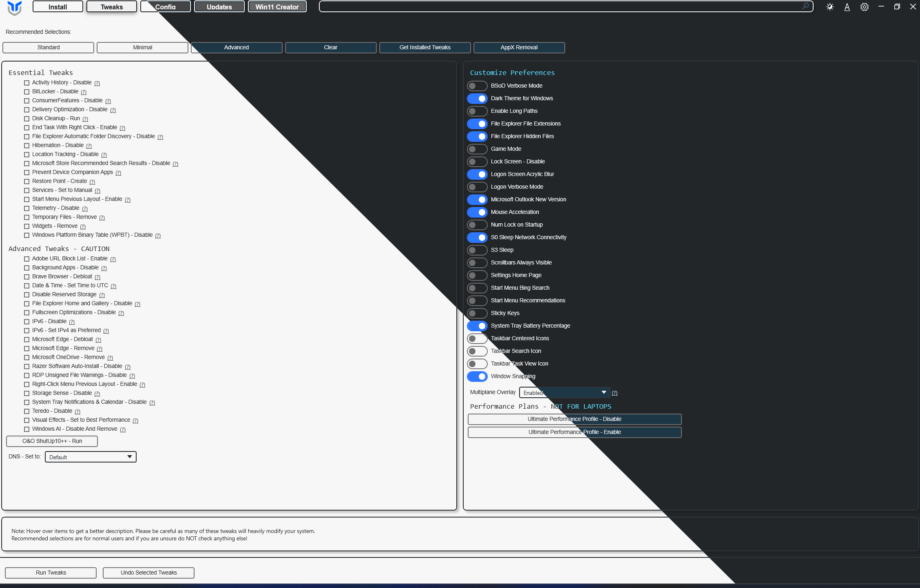Image resolution: width=920 pixels, height=588 pixels.
Task: Check Activity History - Disable checkbox
Action: click(x=27, y=83)
